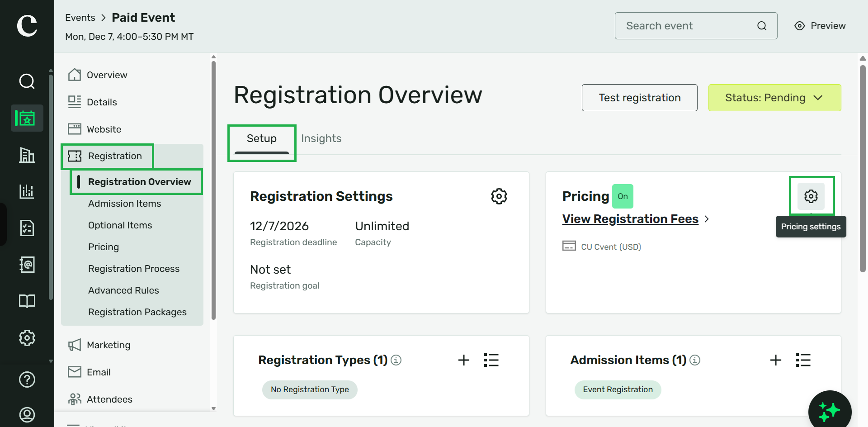Viewport: 868px width, 427px height.
Task: Open the View Registration Fees link
Action: coord(630,219)
